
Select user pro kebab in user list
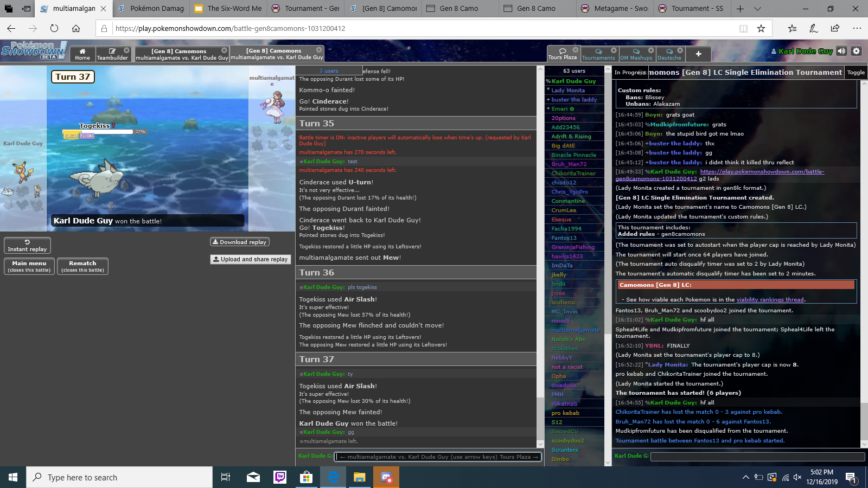pos(565,413)
